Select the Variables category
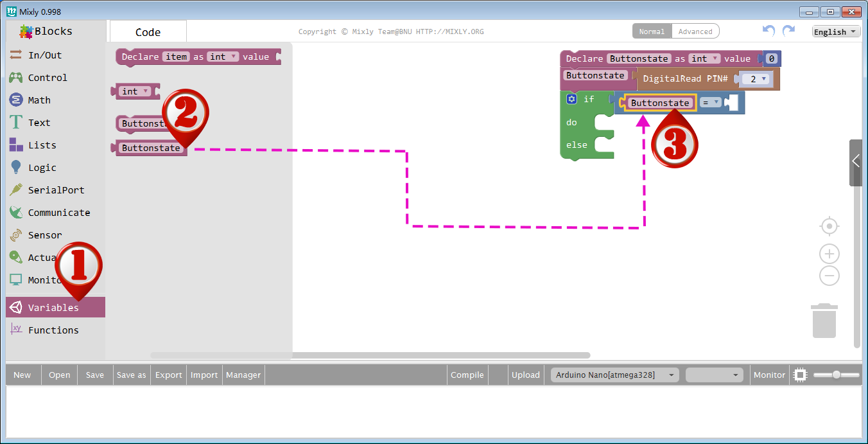Viewport: 868px width, 444px height. tap(56, 307)
